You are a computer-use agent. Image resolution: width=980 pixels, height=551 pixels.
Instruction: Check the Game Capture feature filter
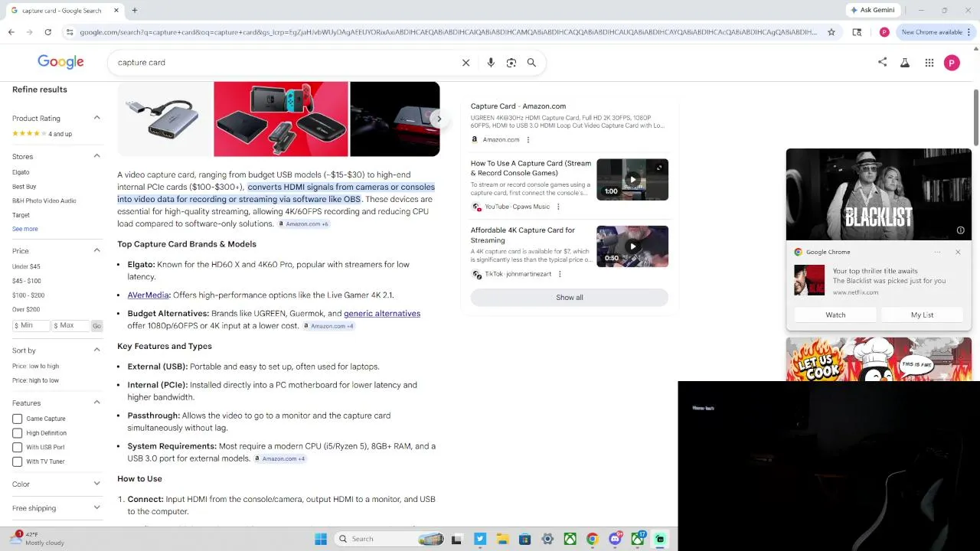[x=17, y=419]
